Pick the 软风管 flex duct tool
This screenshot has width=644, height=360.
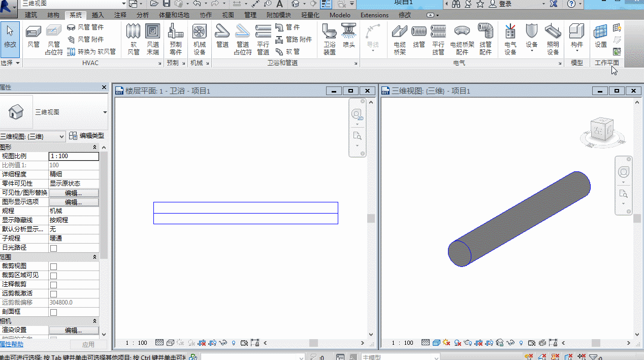134,40
